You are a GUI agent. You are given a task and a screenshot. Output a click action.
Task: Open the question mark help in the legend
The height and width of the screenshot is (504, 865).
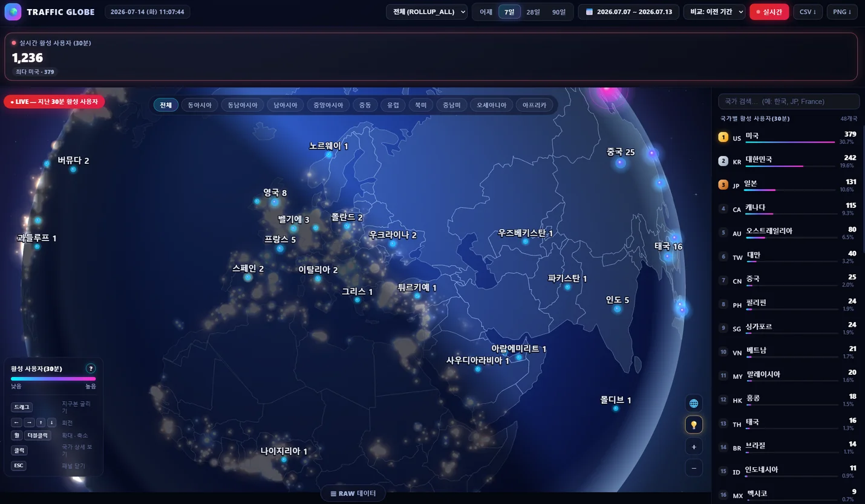[91, 369]
